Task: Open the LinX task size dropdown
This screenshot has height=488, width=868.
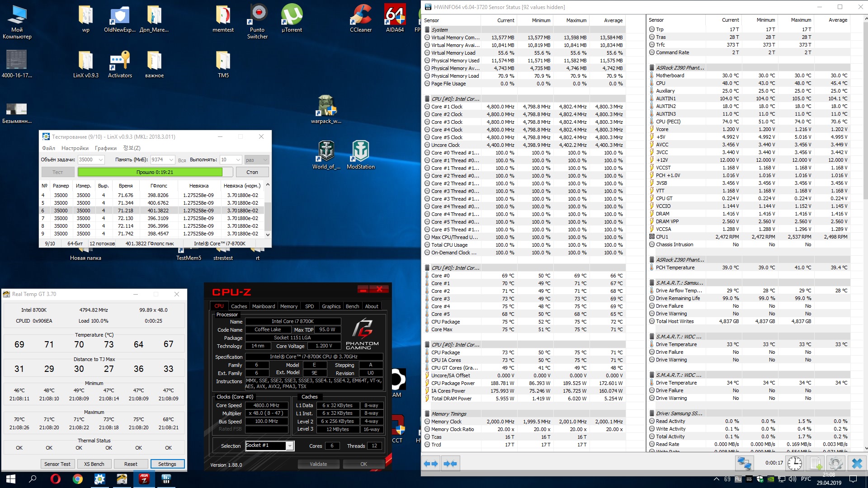Action: click(x=101, y=160)
